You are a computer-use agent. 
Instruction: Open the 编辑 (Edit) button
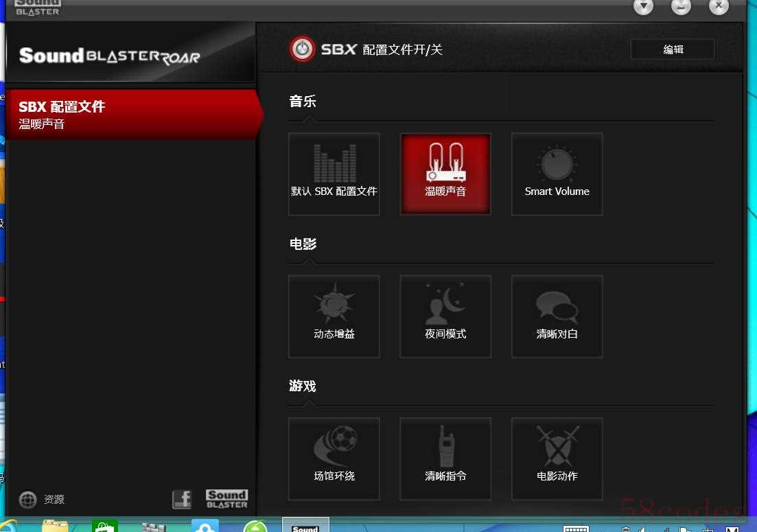pyautogui.click(x=673, y=49)
